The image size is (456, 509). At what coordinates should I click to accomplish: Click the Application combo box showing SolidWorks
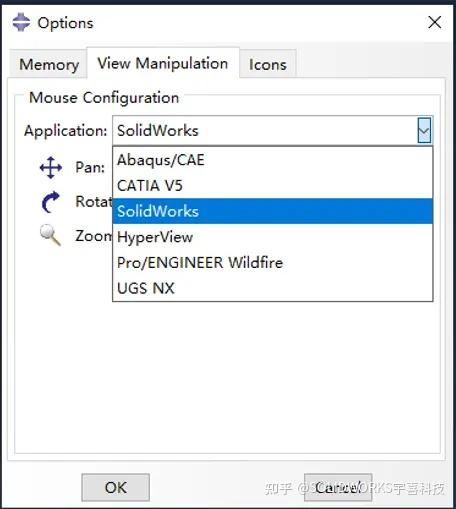[272, 130]
